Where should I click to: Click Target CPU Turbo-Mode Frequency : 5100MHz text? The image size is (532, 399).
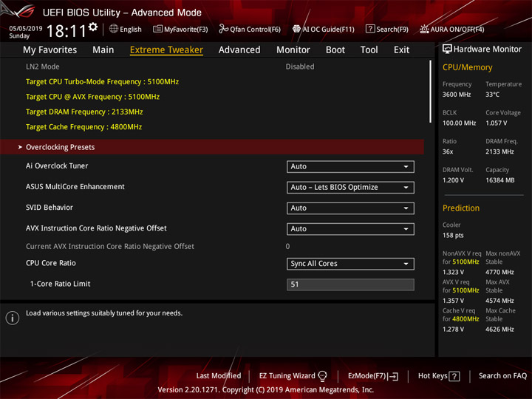102,81
